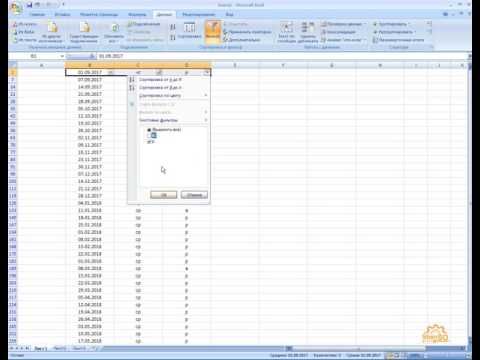Switch to the Review ribbon tab
This screenshot has height=360, width=480.
pos(199,14)
